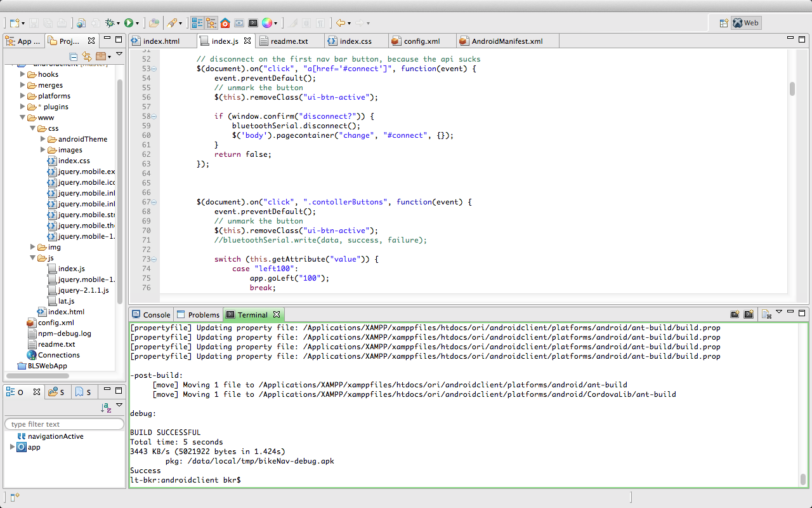Viewport: 812px width, 508px height.
Task: Fold the function at line 53
Action: (x=155, y=69)
